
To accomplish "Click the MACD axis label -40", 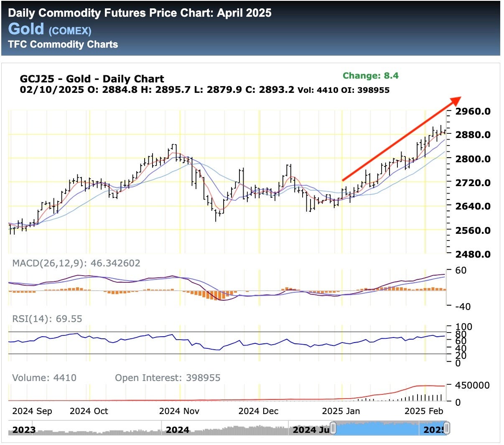I will pyautogui.click(x=463, y=307).
